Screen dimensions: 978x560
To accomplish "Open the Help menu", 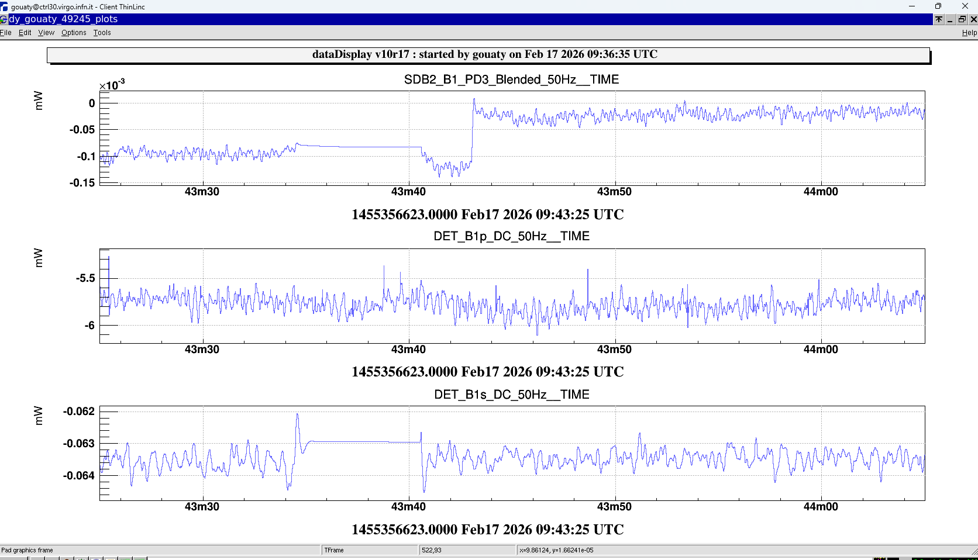I will tap(969, 33).
